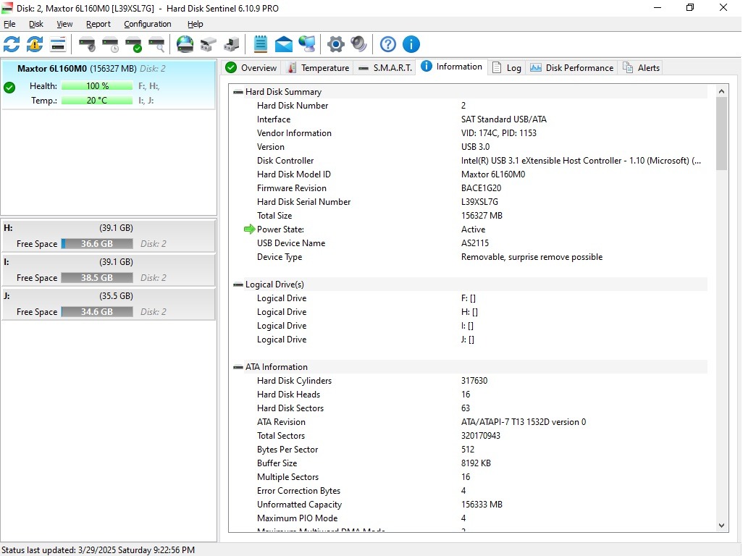Collapse the Logical Drive(s) section
Screen dimensions: 756x556
click(238, 285)
